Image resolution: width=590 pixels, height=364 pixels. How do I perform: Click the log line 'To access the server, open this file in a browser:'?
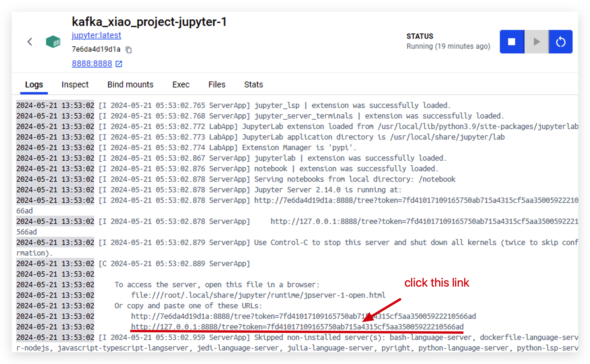pos(217,285)
